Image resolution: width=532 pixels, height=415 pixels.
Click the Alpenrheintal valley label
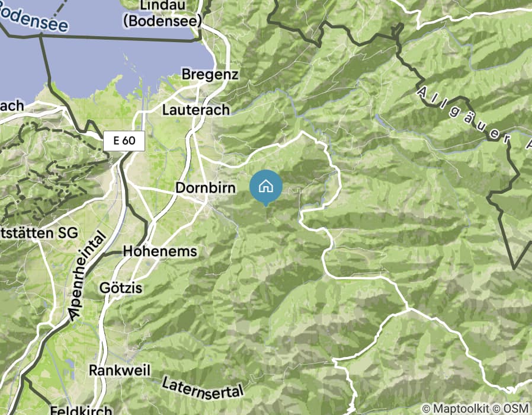[86, 276]
